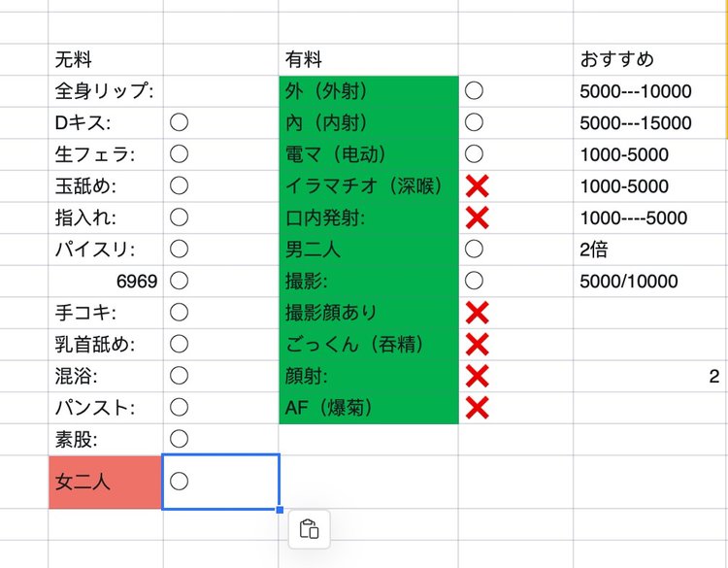The height and width of the screenshot is (568, 728).
Task: Click the red X next to 顔射:
Action: 477,376
